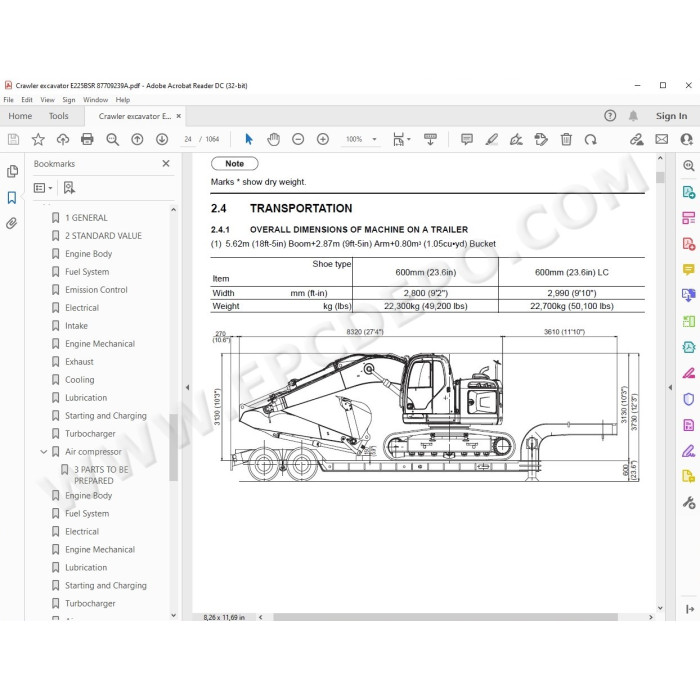Open the find text magnifier
This screenshot has width=700, height=700.
click(x=112, y=139)
